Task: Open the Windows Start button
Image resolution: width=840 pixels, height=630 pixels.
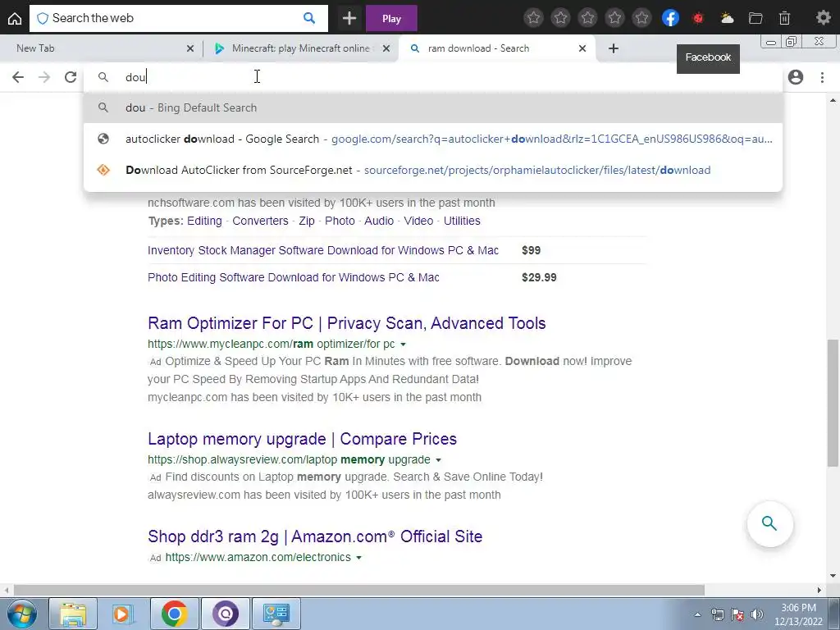Action: click(21, 614)
